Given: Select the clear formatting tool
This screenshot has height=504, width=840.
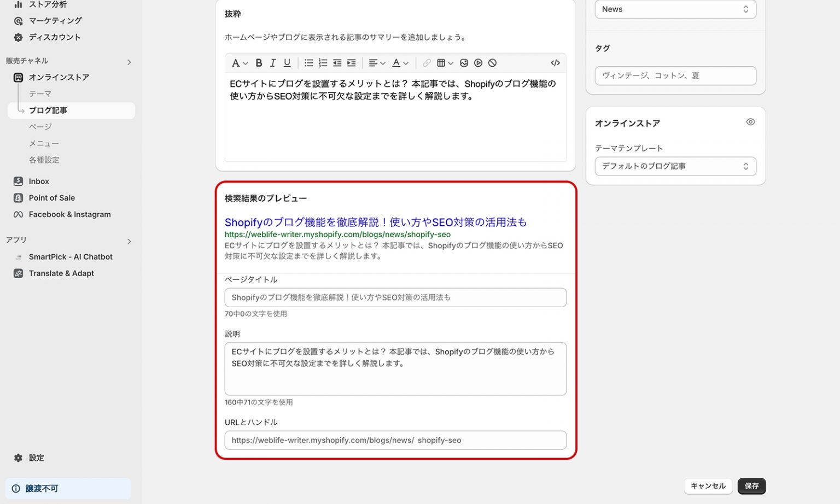Looking at the screenshot, I should [x=492, y=63].
